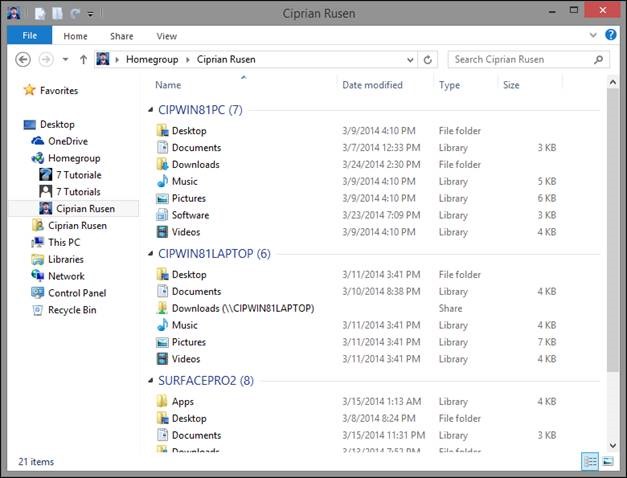This screenshot has width=627, height=478.
Task: Expand the ribbon with the chevron
Action: click(593, 35)
